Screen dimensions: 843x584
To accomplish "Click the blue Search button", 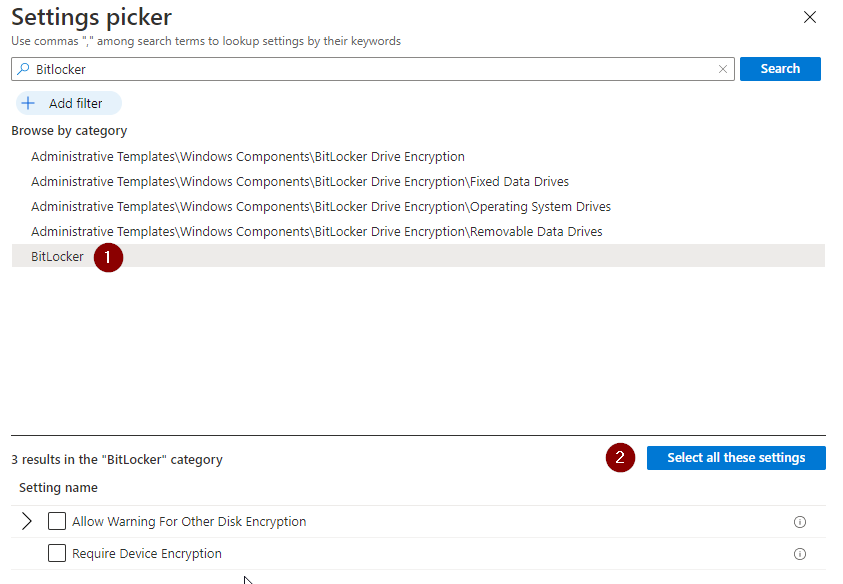I will tap(780, 69).
